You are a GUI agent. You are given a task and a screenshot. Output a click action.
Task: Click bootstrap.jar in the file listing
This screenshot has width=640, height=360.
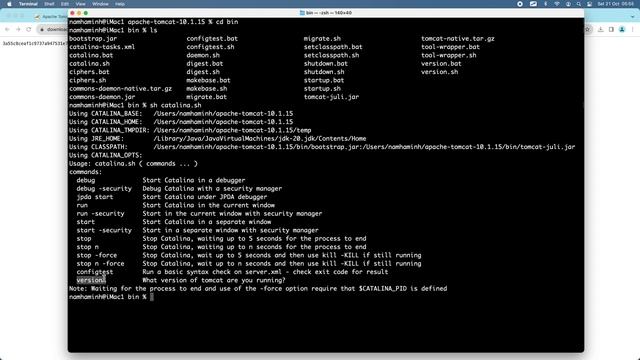tap(93, 39)
